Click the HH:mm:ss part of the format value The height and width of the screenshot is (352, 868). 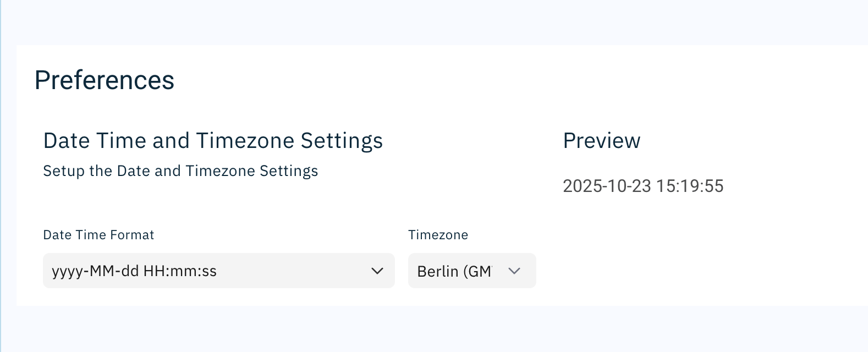(180, 271)
